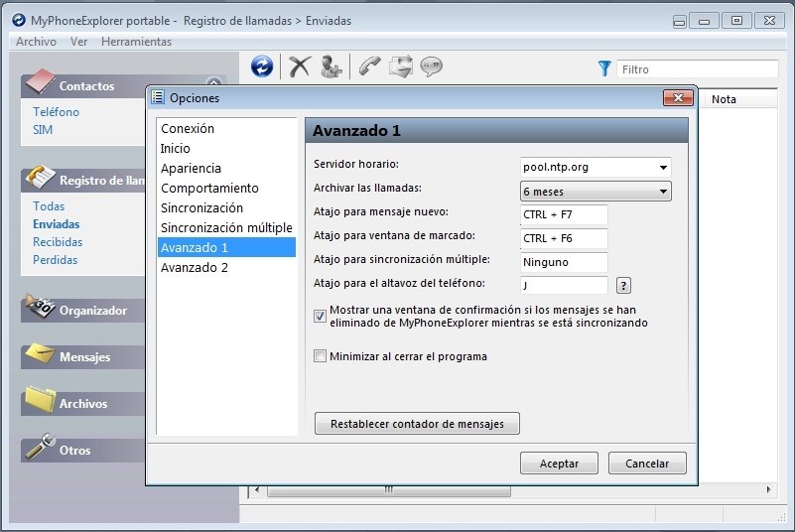Click the horizontal scrollbar thumb
Screen dimensions: 795x532
click(x=389, y=490)
